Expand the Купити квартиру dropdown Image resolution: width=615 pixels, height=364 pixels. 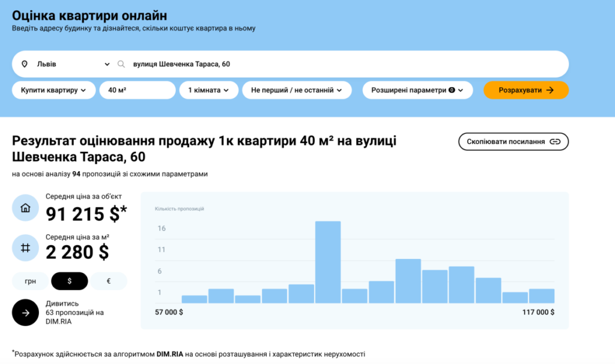tap(53, 90)
